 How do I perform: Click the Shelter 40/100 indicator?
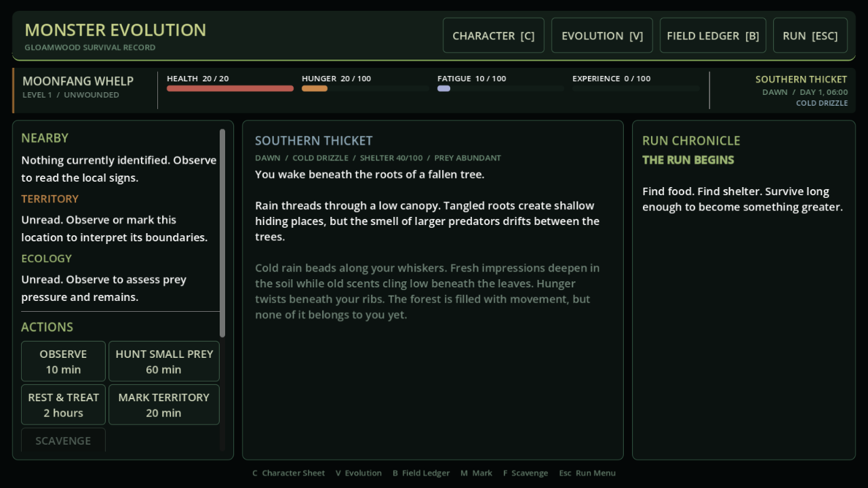(391, 158)
